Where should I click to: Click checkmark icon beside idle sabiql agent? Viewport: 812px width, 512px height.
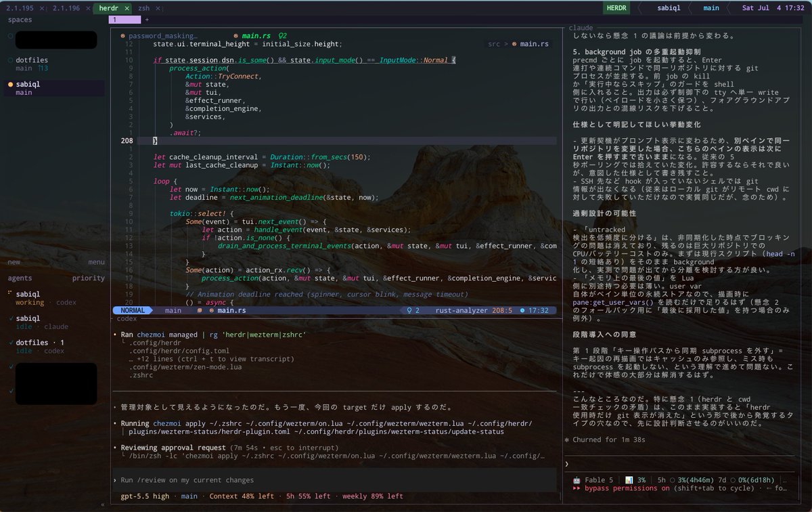click(10, 318)
